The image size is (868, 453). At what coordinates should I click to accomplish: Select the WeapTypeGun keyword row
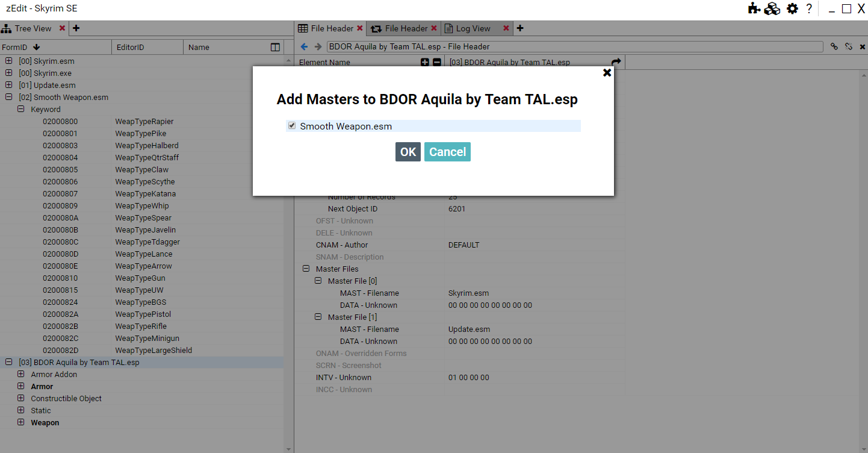pos(141,278)
